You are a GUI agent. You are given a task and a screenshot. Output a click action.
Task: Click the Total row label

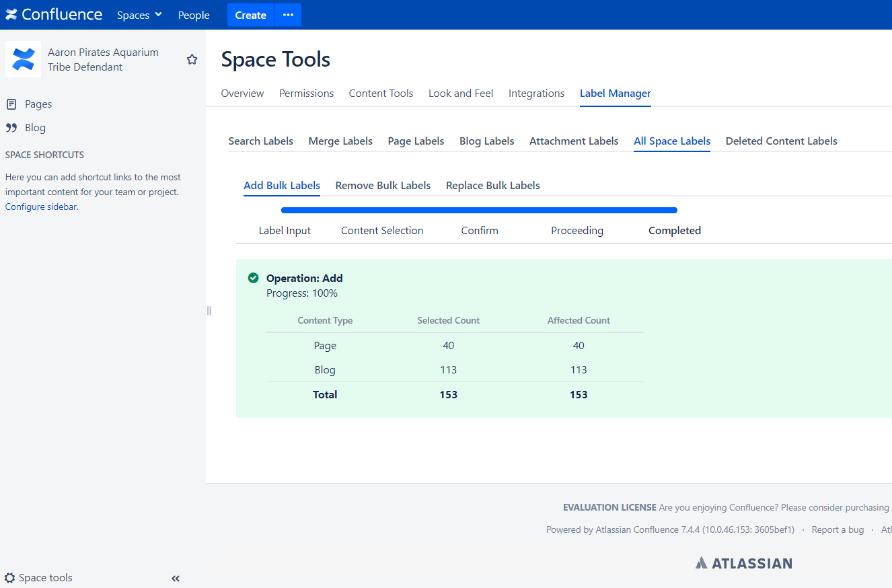[325, 395]
